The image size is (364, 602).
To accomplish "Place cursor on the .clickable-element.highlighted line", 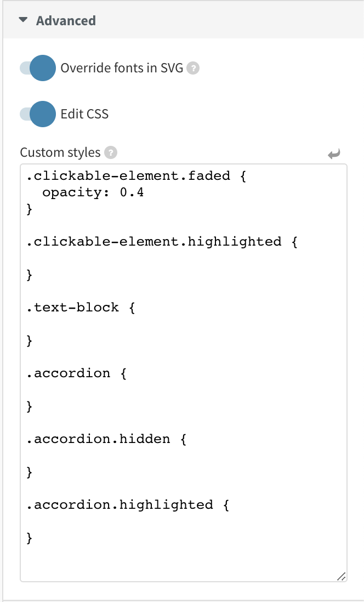I will click(161, 242).
